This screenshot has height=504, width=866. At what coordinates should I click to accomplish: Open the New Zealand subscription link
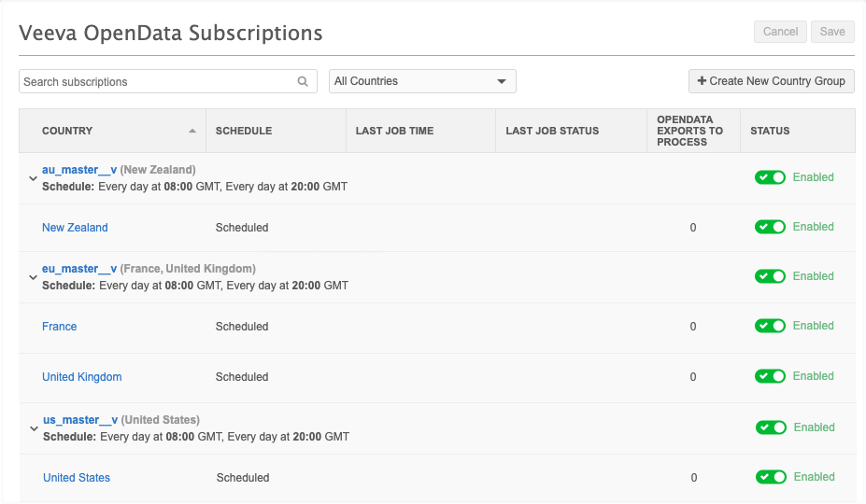[75, 228]
